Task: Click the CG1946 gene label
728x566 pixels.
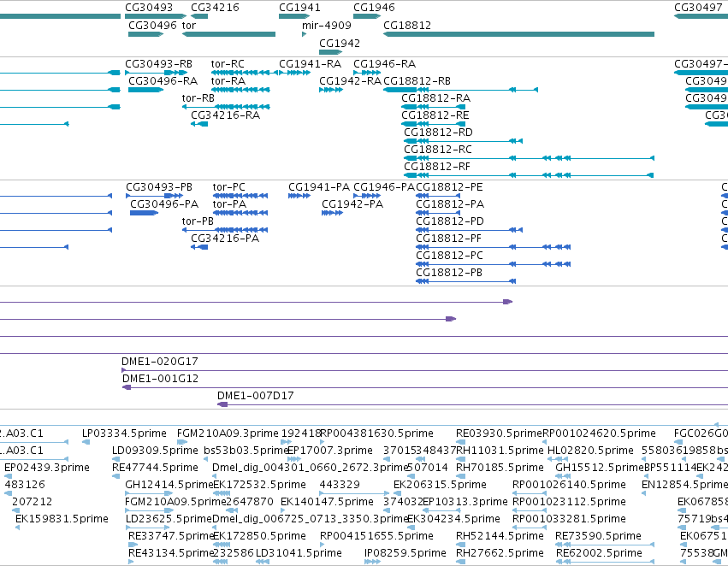Action: click(374, 8)
